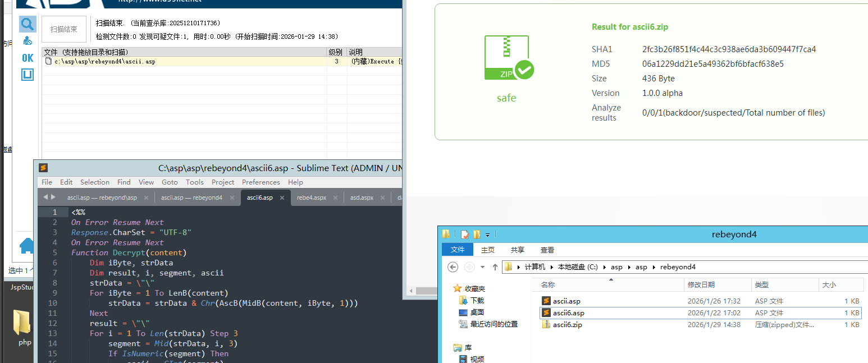Click Sublime tab scroll-right arrow

(53, 197)
